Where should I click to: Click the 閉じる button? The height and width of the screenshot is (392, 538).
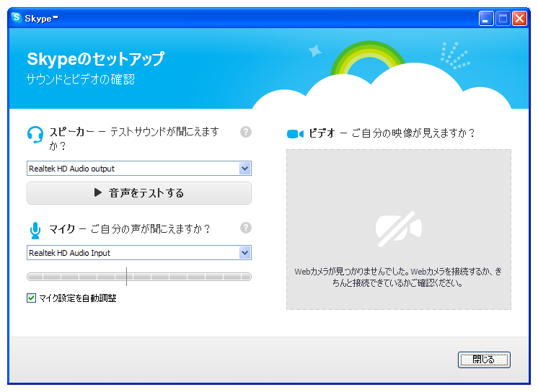[484, 360]
